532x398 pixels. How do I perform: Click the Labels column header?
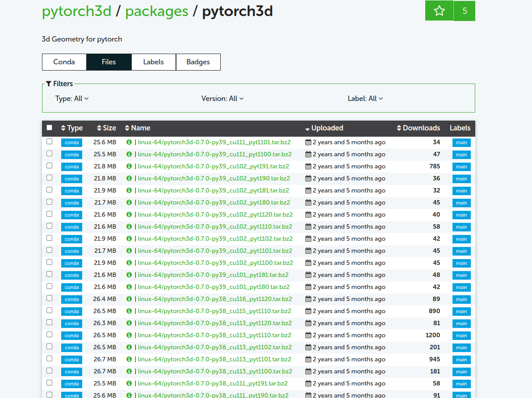460,128
